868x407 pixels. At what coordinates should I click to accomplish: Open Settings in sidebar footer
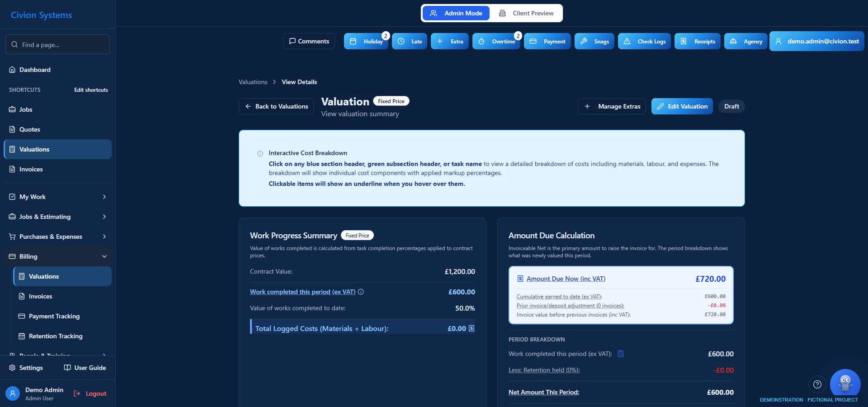coord(26,368)
